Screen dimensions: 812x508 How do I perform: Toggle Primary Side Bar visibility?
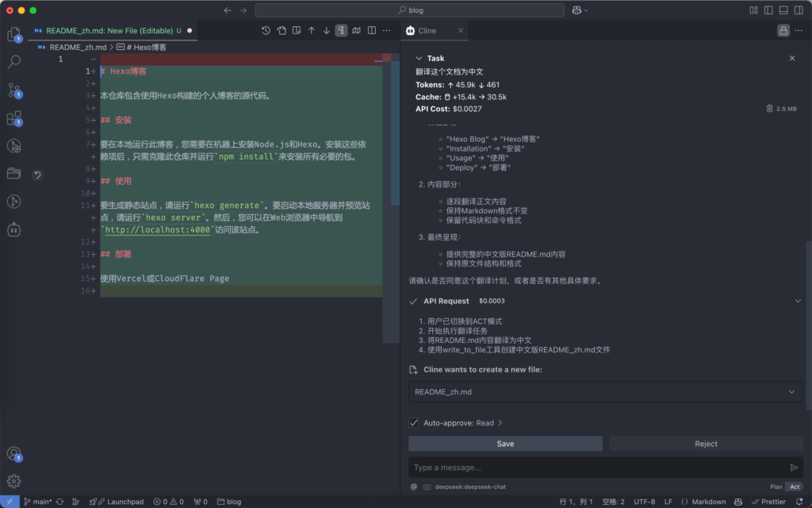[x=768, y=10]
